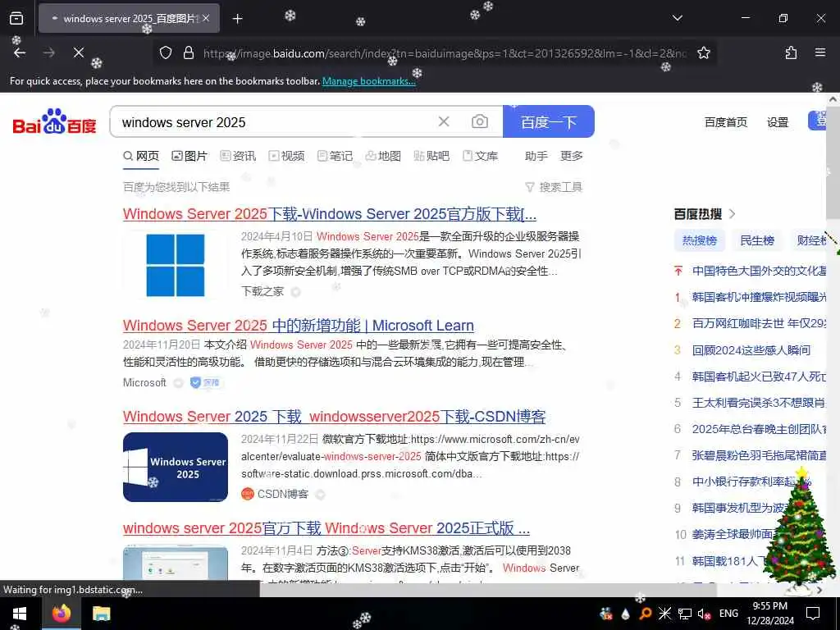Open the clock showing 9:55 PM

(x=769, y=614)
